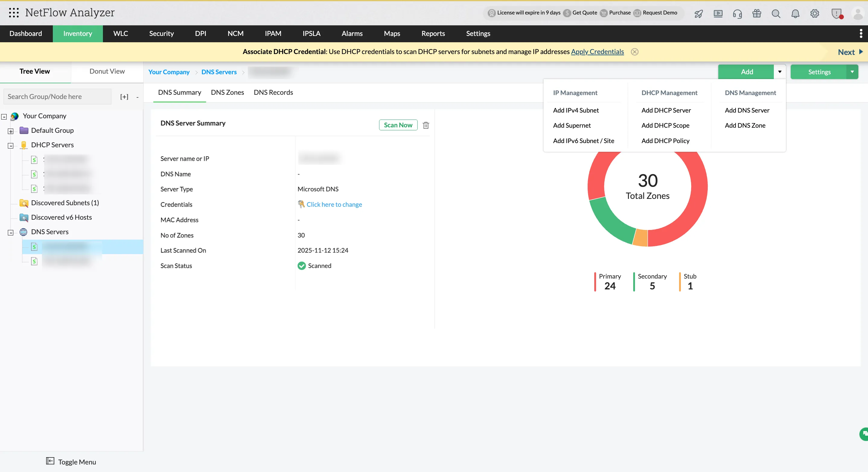Click the Search Group/Node input field
This screenshot has height=472, width=868.
57,96
